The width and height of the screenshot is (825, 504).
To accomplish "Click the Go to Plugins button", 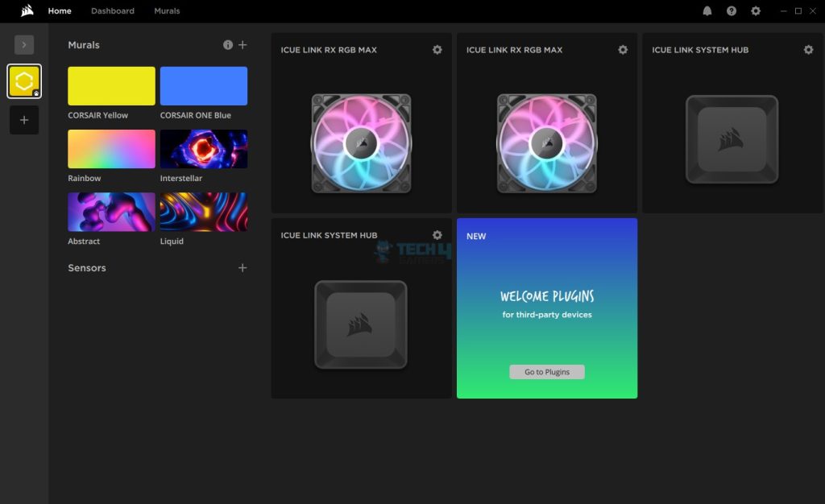I will pos(547,372).
